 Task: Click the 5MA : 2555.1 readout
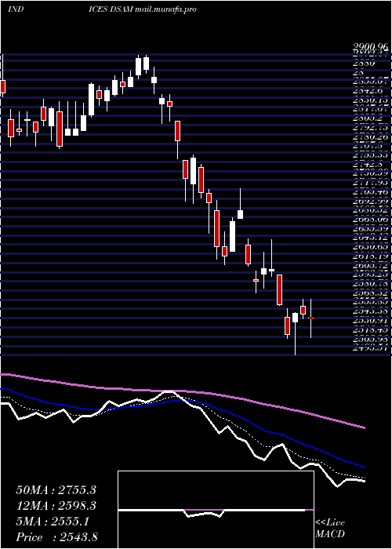[x=53, y=522]
